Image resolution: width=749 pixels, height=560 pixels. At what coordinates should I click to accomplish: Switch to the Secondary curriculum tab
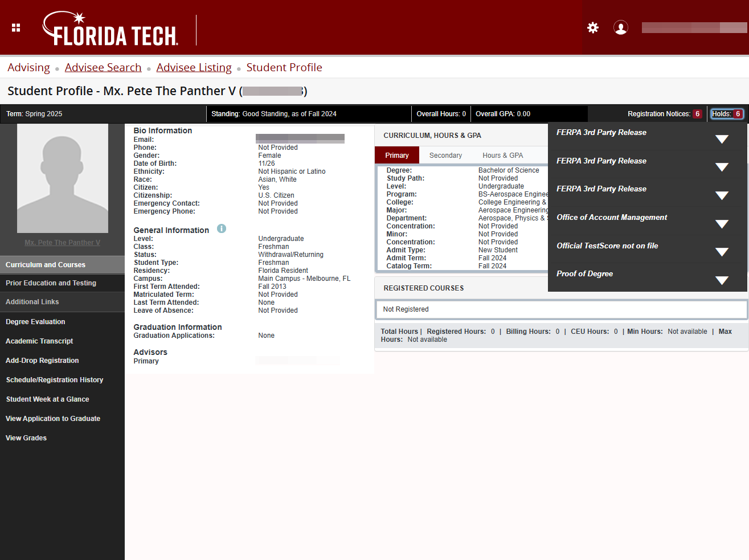pyautogui.click(x=445, y=156)
